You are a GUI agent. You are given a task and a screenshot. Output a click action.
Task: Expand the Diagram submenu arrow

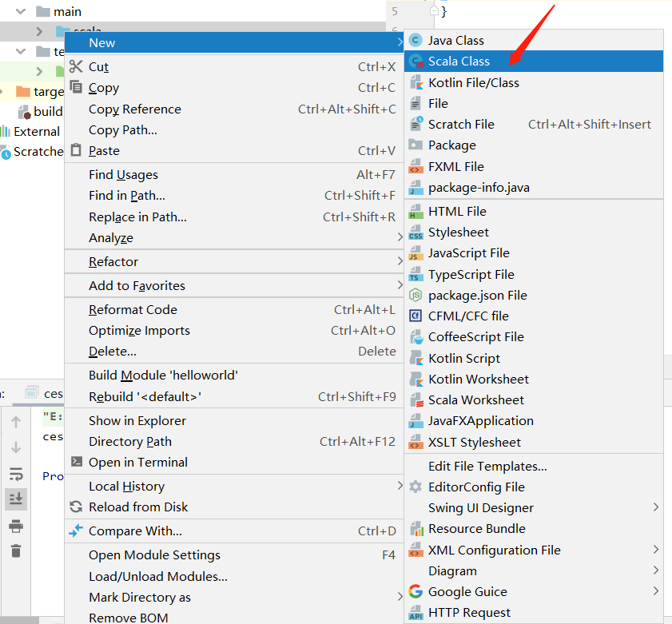point(656,570)
